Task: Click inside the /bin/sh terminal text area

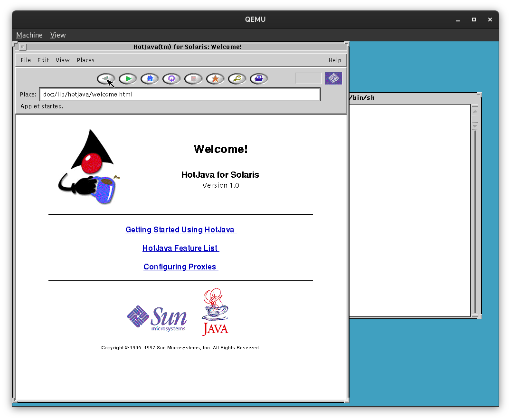Action: coord(410,210)
